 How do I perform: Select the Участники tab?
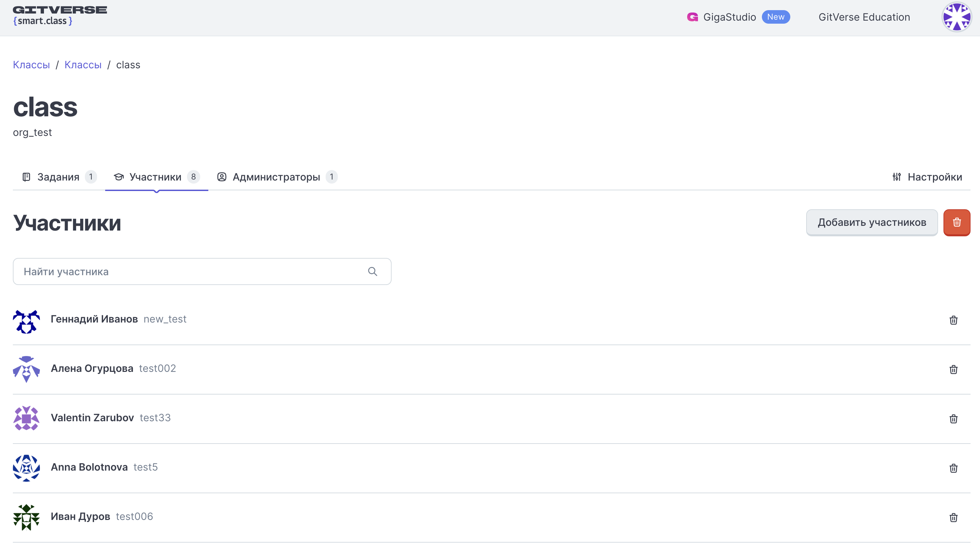tap(156, 177)
